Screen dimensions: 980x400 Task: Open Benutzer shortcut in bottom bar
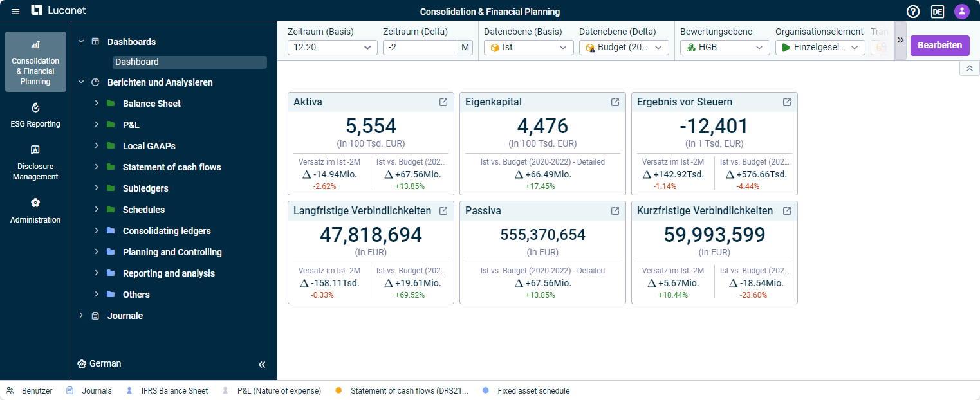30,390
